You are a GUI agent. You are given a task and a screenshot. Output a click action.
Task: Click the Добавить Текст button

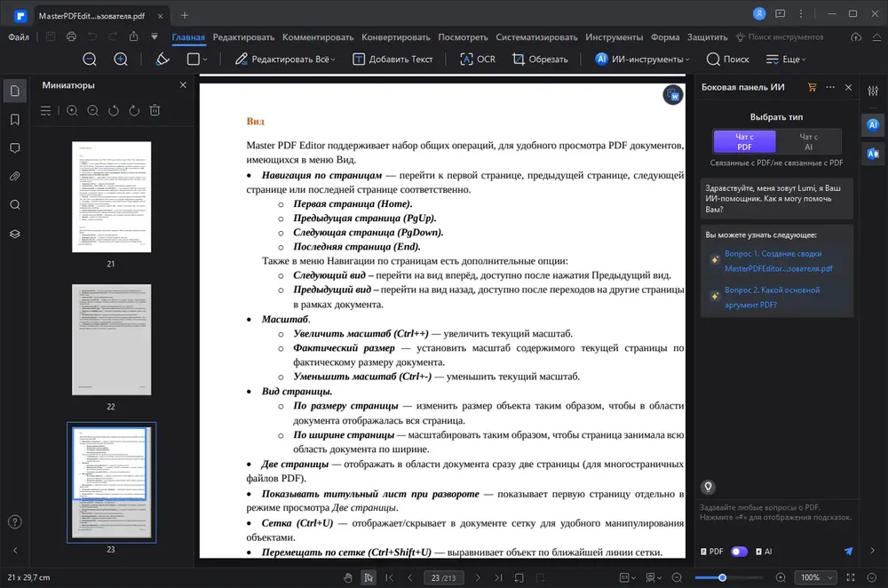(392, 59)
